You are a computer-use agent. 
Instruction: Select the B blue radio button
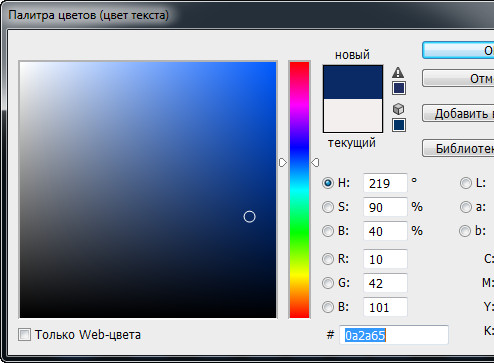click(328, 307)
